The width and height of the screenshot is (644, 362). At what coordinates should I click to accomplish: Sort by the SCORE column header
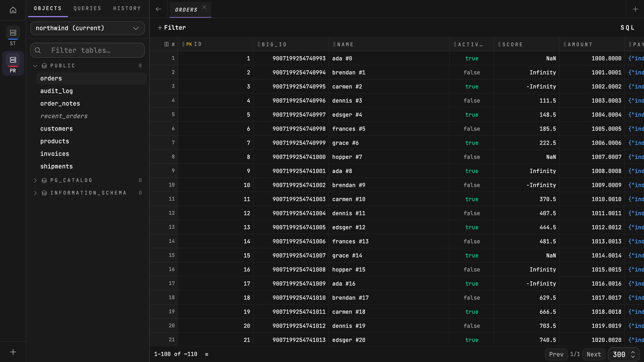[x=527, y=44]
